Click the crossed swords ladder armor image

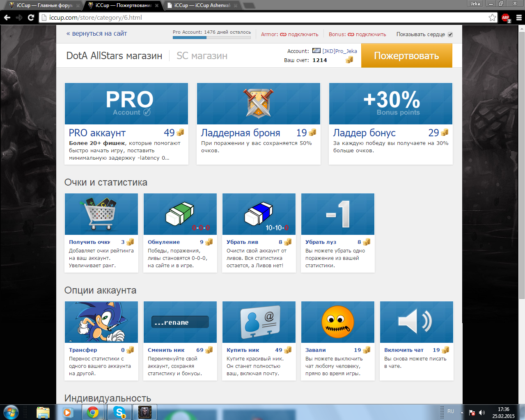pyautogui.click(x=259, y=103)
